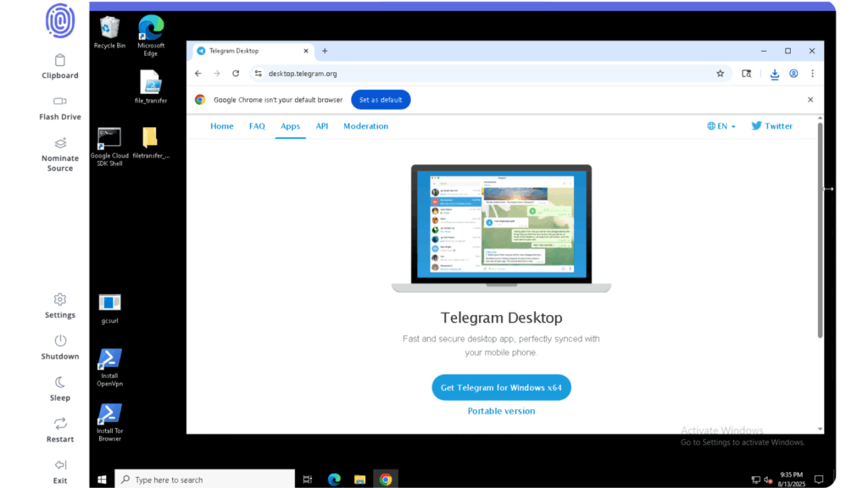Select the file_transfer script icon on desktop

tap(151, 87)
